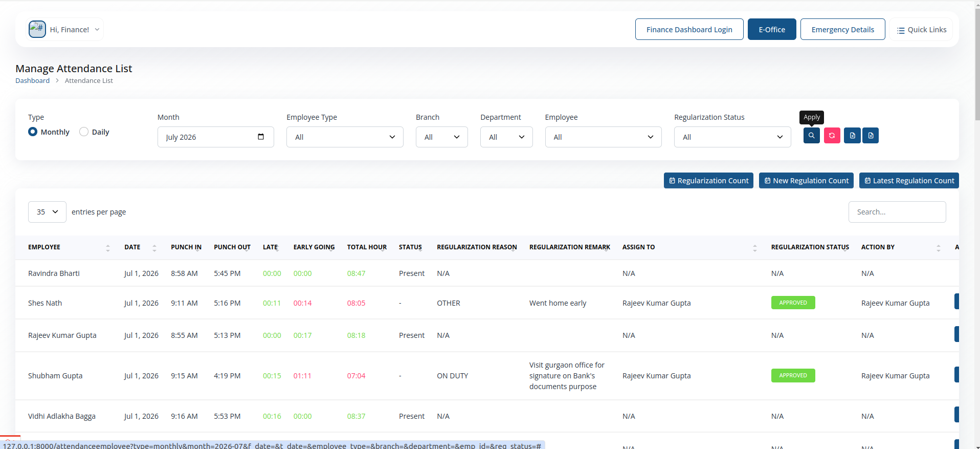This screenshot has height=449, width=980.
Task: Open the month calendar picker icon
Action: (x=261, y=137)
